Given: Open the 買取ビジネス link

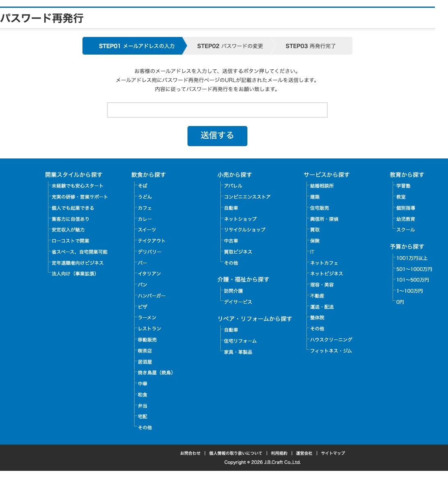Looking at the screenshot, I should coord(238,252).
